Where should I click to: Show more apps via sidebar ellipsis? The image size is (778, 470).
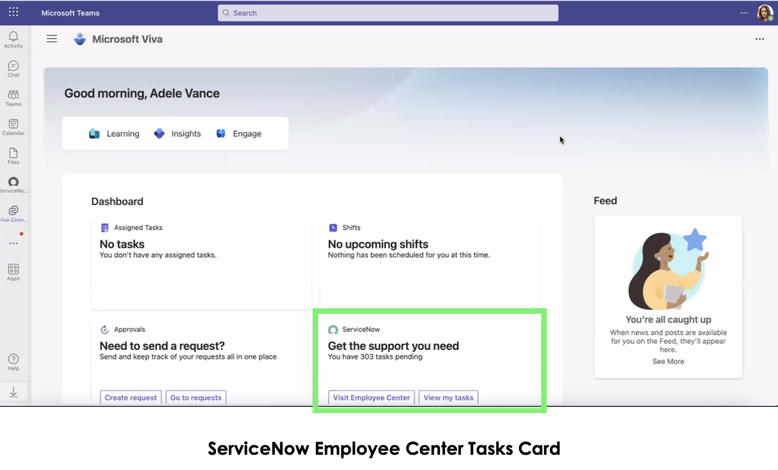click(13, 243)
